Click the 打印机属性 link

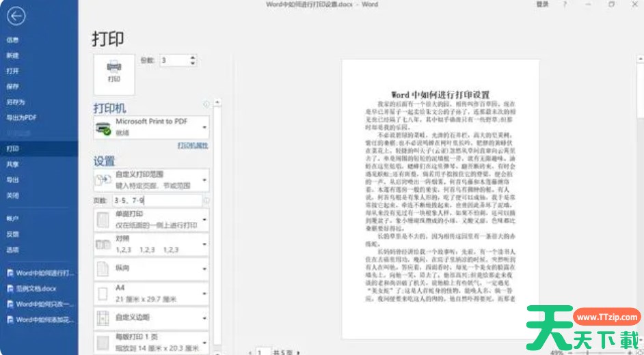tap(192, 145)
